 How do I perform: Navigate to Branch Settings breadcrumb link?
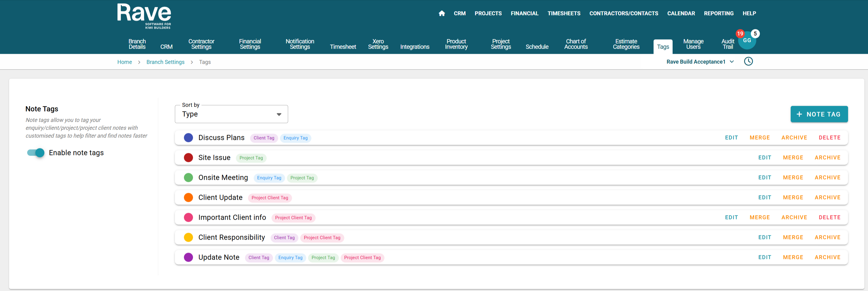tap(165, 62)
